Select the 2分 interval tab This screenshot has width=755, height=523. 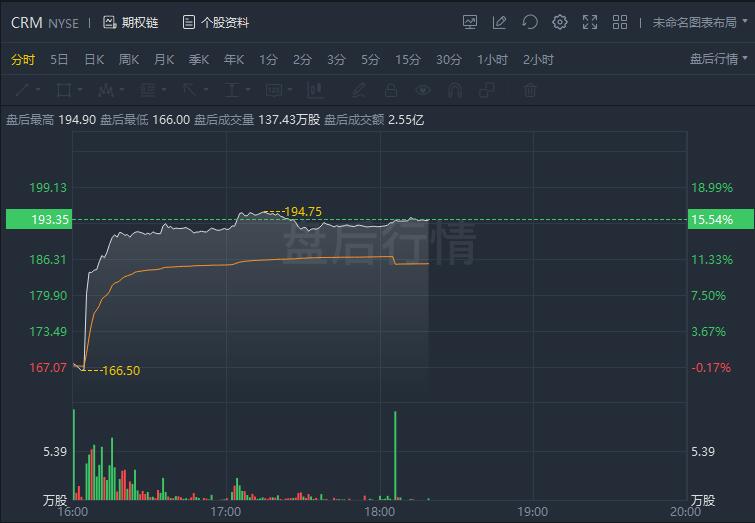point(302,60)
